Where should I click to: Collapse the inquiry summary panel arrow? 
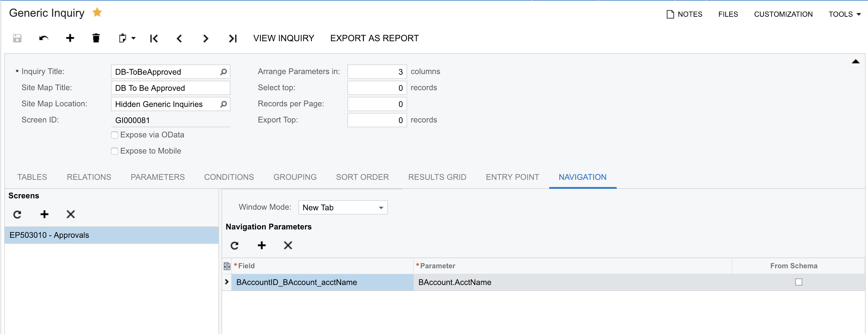[855, 62]
